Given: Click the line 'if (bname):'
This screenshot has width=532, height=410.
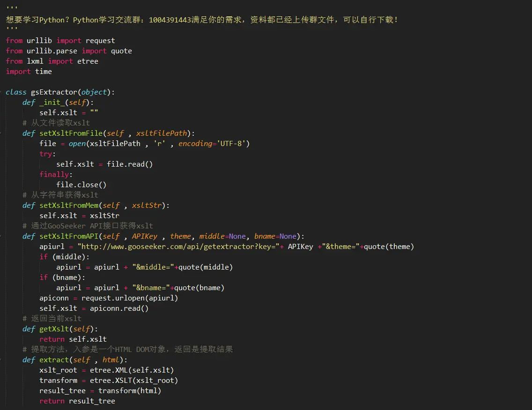Looking at the screenshot, I should pos(62,278).
